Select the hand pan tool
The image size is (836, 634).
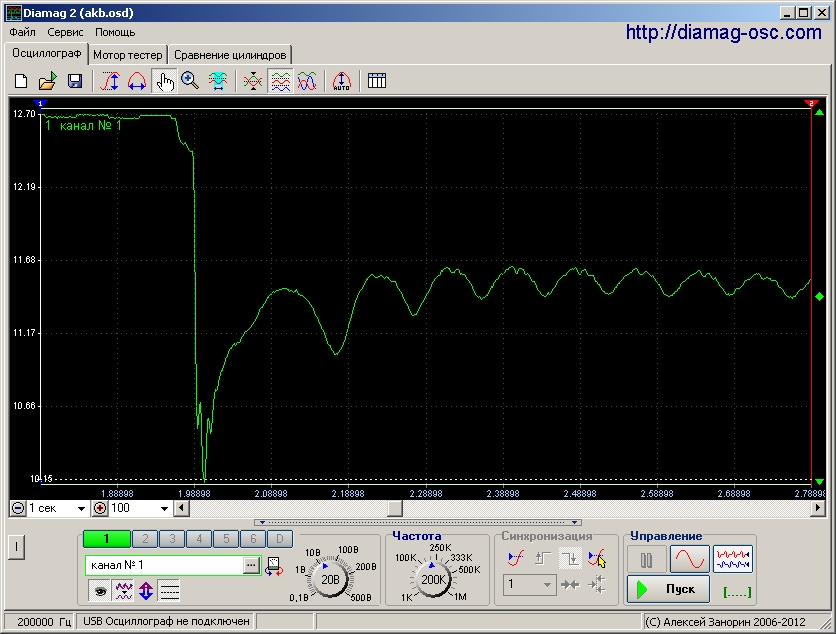click(x=164, y=81)
